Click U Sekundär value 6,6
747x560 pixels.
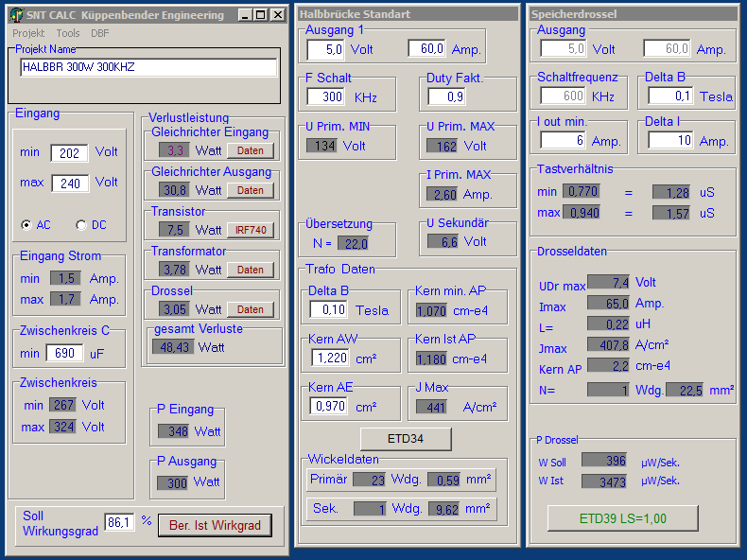pos(443,241)
